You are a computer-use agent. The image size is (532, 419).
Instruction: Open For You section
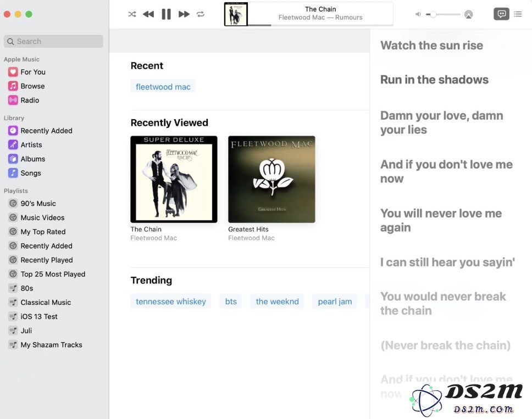(x=32, y=72)
